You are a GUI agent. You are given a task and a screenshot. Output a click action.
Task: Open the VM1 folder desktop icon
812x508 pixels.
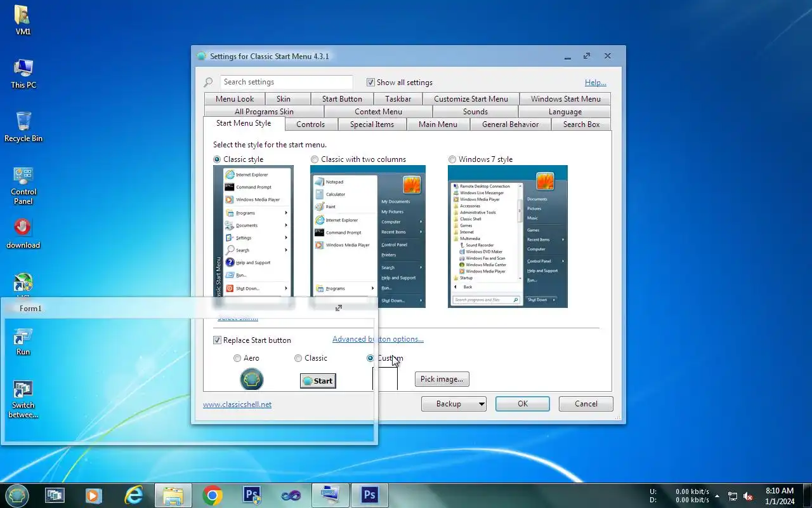click(x=23, y=20)
